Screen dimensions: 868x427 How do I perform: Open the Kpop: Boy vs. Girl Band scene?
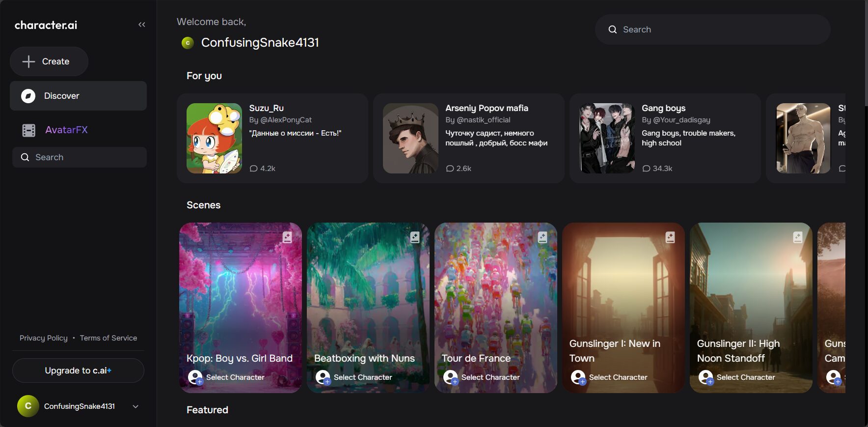241,308
